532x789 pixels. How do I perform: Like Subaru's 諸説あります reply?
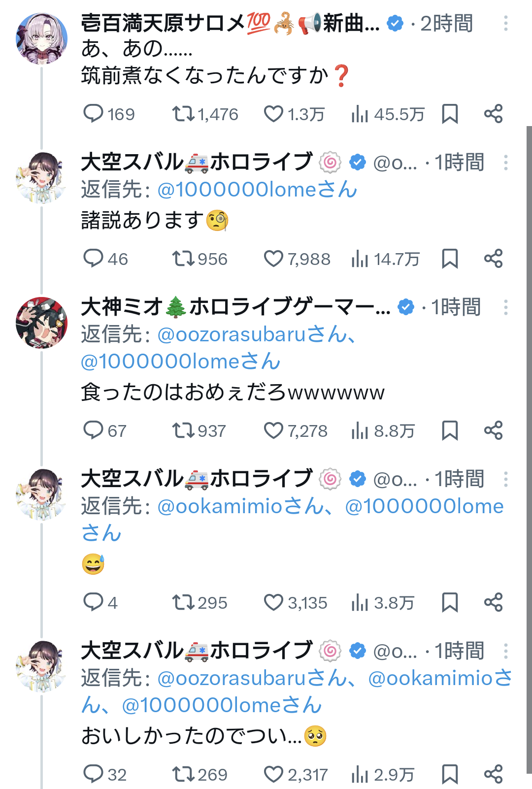tap(273, 259)
